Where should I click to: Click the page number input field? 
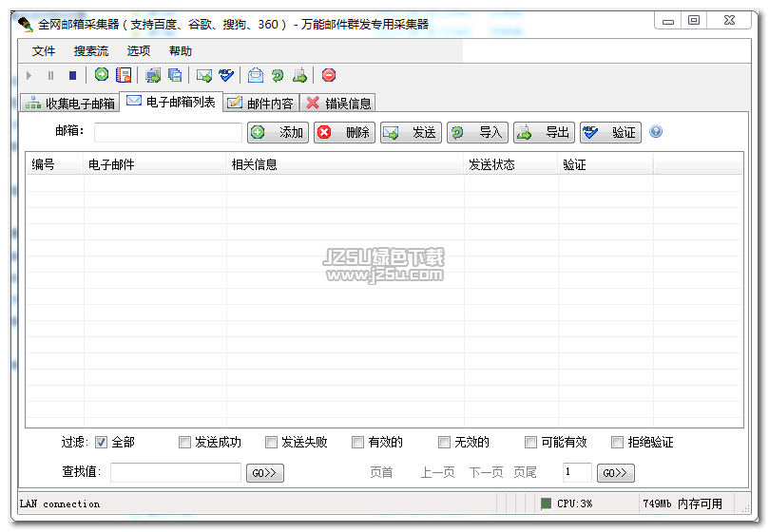point(577,472)
